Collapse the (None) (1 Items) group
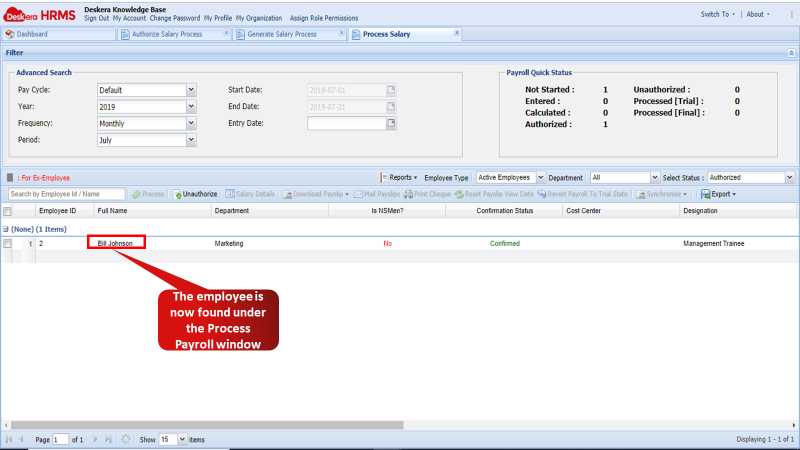800x450 pixels. [6, 229]
